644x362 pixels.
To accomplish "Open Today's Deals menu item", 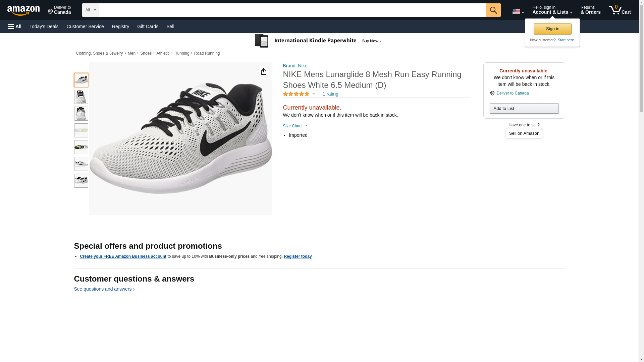I will tap(44, 26).
